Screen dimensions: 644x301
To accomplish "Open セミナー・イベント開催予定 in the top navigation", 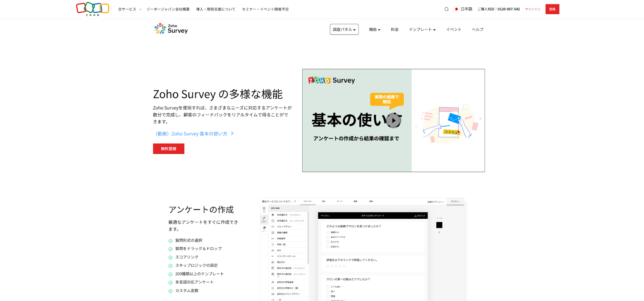I will [265, 9].
